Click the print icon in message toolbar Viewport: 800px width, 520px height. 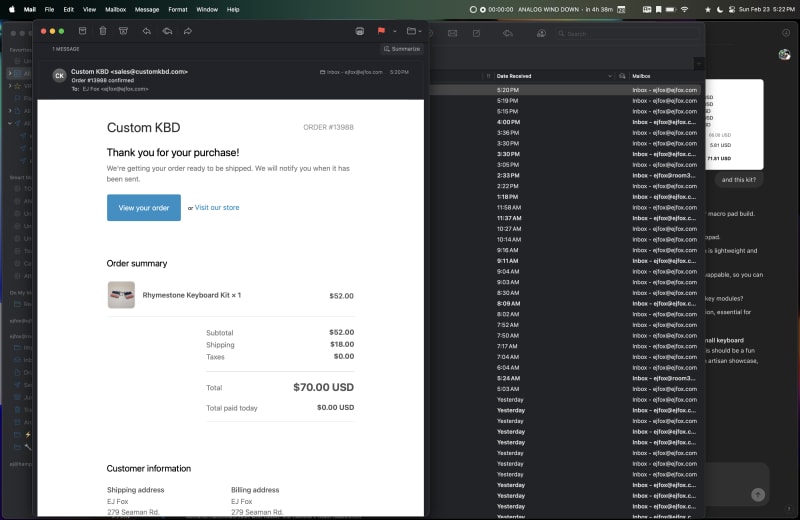(360, 31)
